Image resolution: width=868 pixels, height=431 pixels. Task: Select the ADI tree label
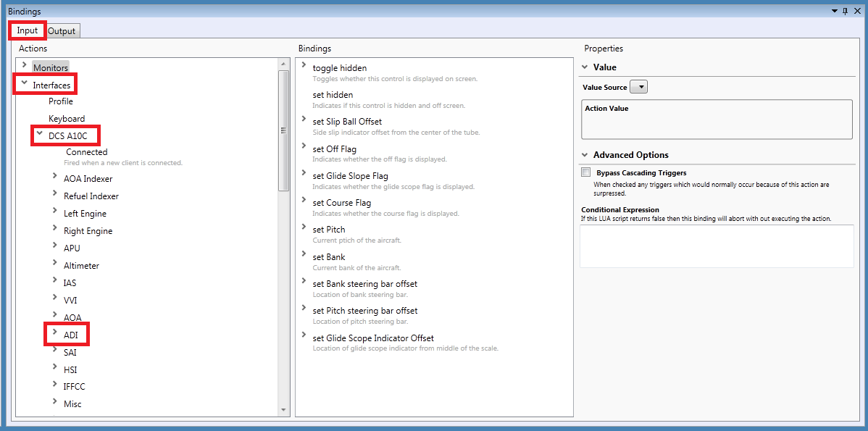(x=72, y=335)
